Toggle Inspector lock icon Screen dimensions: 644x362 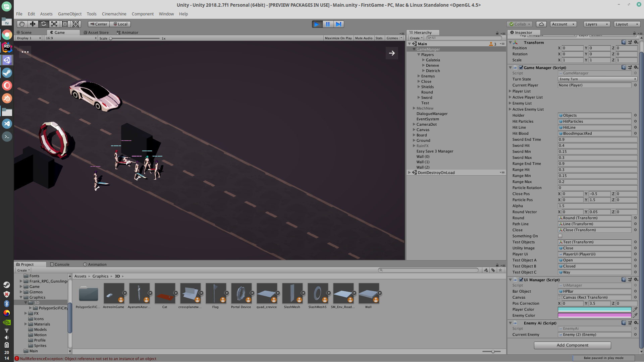(x=634, y=33)
